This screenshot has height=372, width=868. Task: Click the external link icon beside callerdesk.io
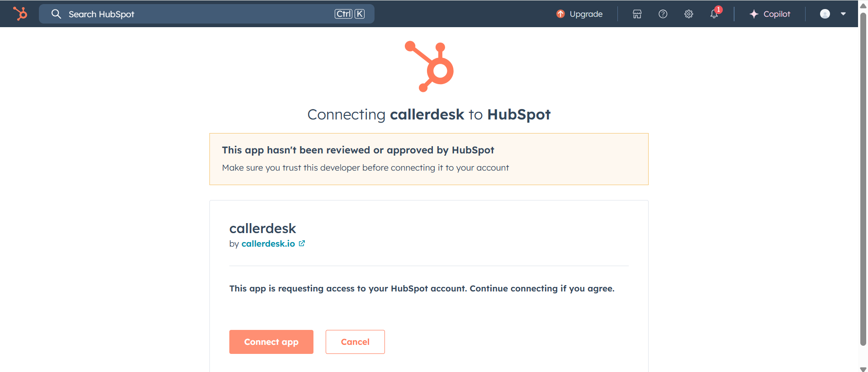(302, 243)
